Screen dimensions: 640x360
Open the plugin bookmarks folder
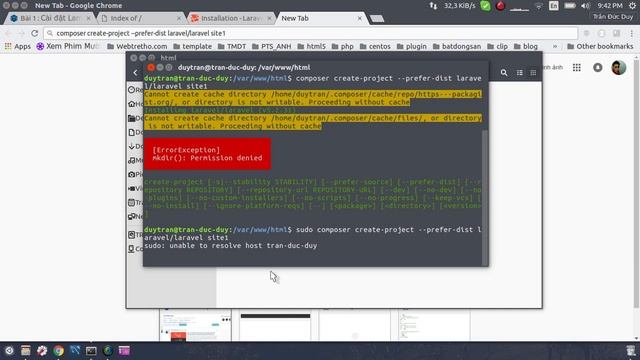411,47
